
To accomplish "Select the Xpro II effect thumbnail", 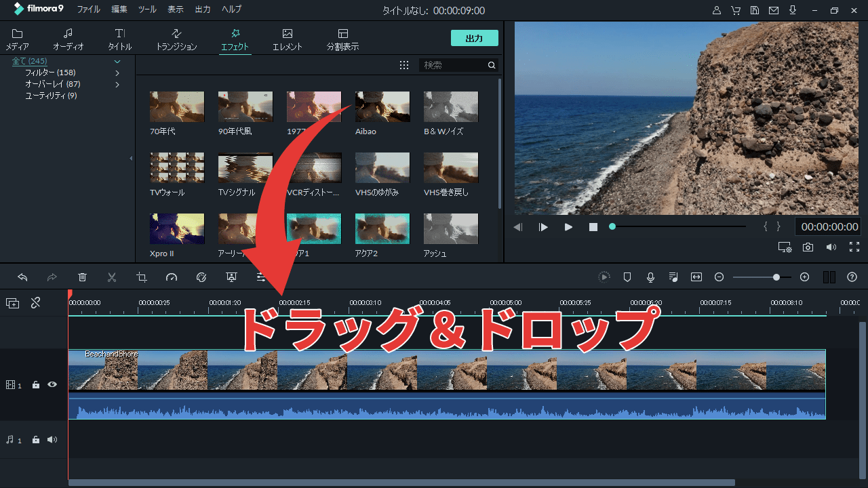I will (x=177, y=229).
